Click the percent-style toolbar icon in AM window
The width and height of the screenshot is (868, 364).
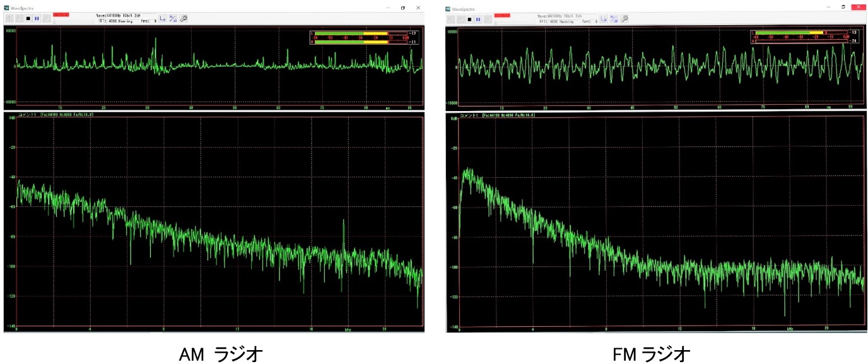173,18
